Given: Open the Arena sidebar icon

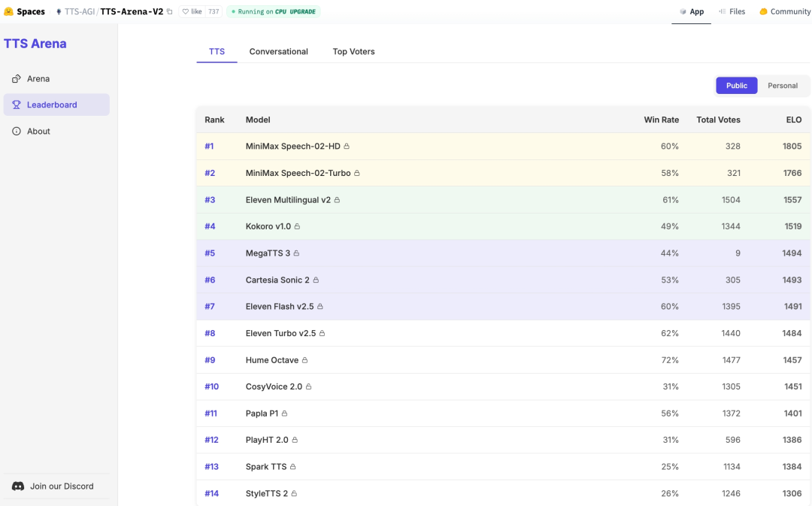Looking at the screenshot, I should 17,79.
